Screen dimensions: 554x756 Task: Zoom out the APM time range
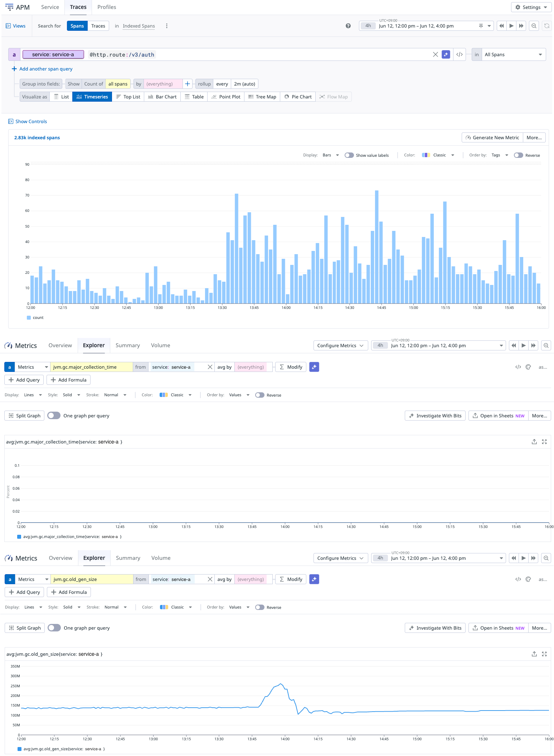point(534,26)
